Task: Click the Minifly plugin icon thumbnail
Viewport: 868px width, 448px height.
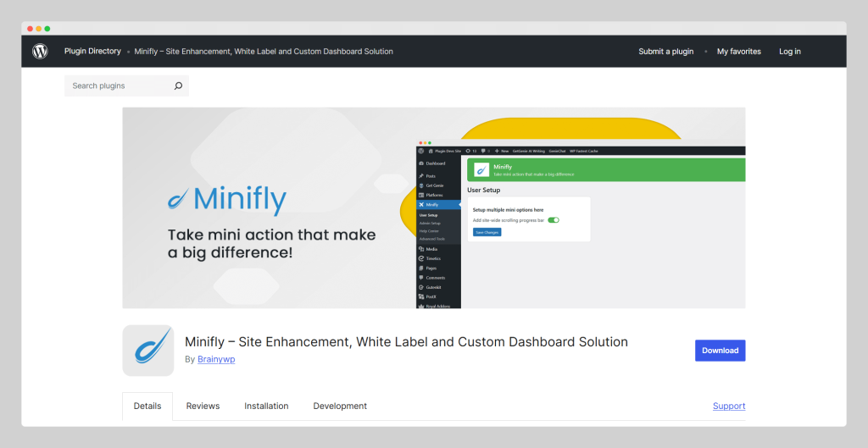Action: (148, 351)
